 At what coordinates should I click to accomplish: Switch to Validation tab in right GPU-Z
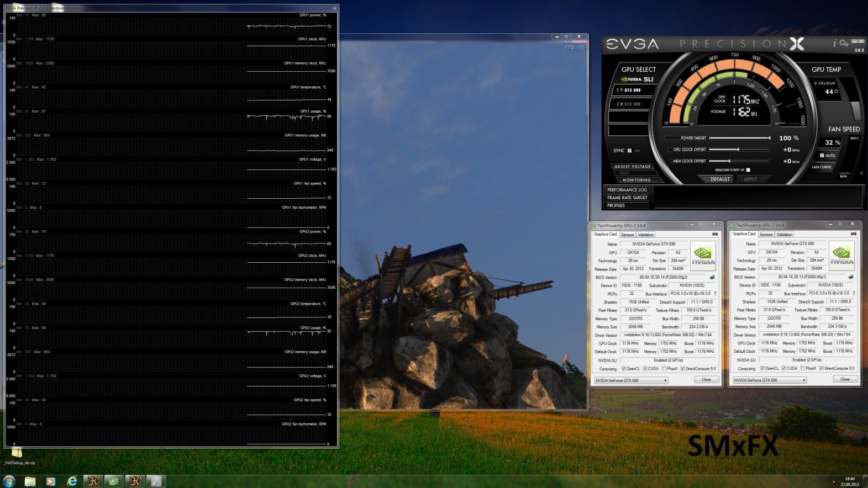(x=785, y=235)
